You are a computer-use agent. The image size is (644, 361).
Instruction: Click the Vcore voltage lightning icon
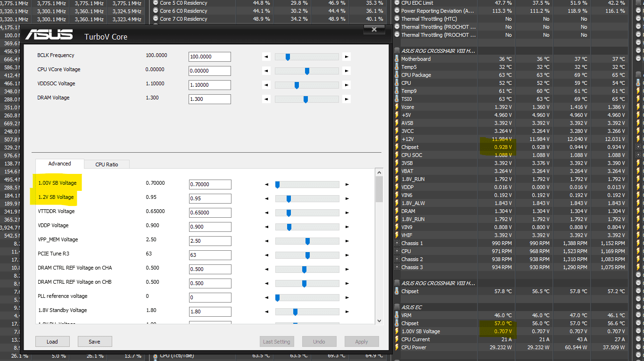click(x=396, y=107)
